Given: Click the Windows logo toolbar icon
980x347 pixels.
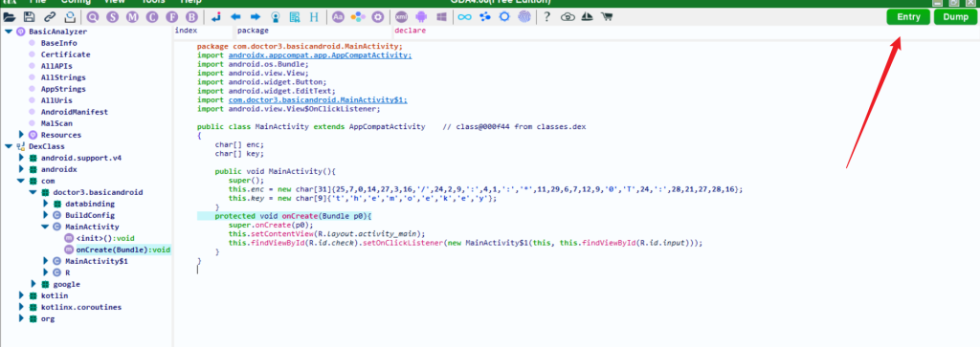Looking at the screenshot, I should (x=441, y=17).
